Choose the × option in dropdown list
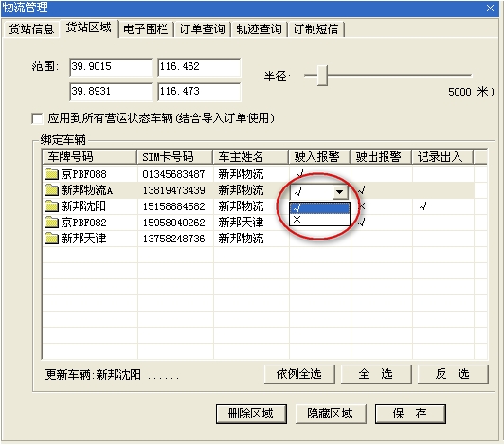The height and width of the screenshot is (445, 504). [319, 220]
